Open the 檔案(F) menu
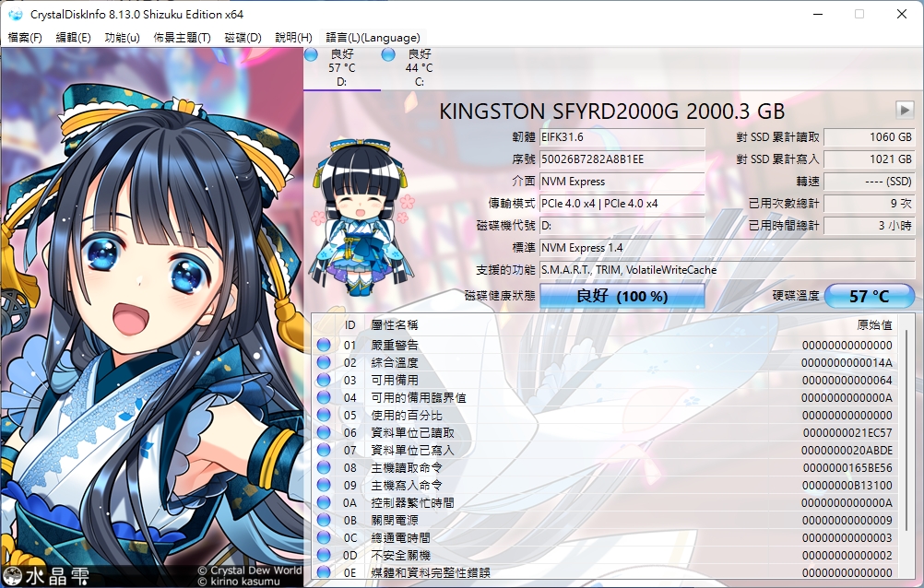This screenshot has height=588, width=924. pos(25,38)
